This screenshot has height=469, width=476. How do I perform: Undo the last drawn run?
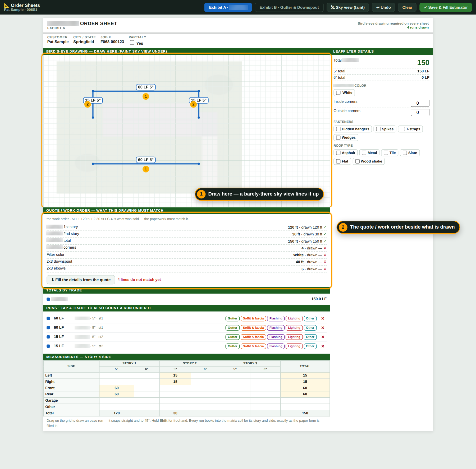coord(383,7)
